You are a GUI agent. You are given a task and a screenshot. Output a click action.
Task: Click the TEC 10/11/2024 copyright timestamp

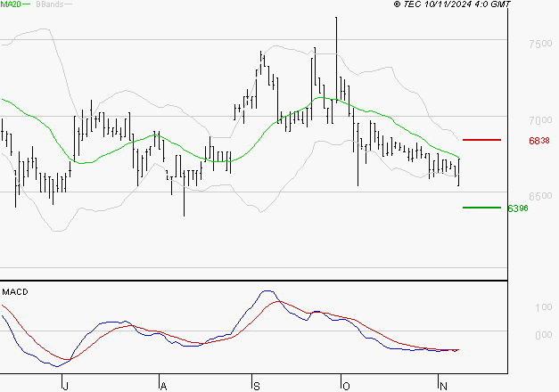pos(452,4)
